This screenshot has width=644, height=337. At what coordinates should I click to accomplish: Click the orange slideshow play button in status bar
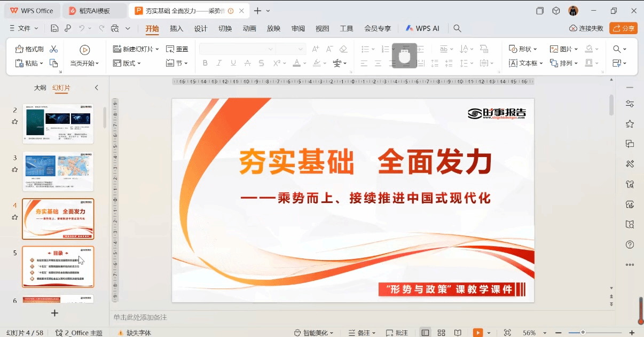pyautogui.click(x=478, y=333)
